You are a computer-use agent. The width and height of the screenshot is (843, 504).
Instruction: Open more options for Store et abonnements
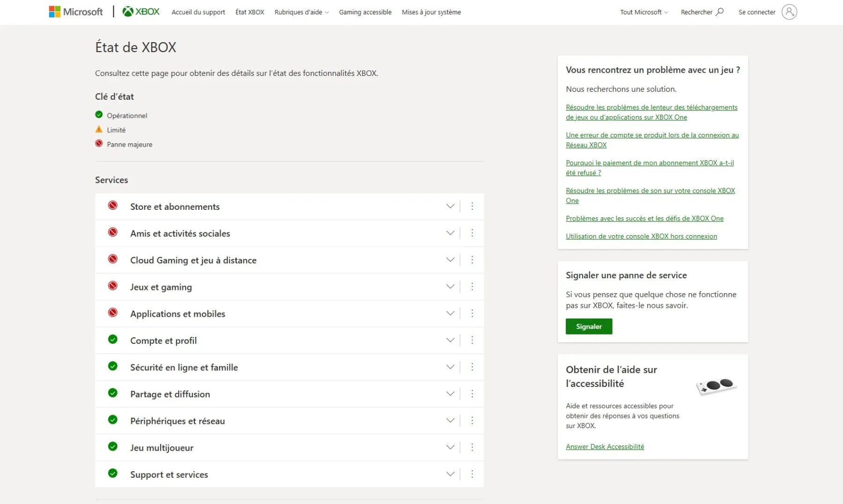472,206
